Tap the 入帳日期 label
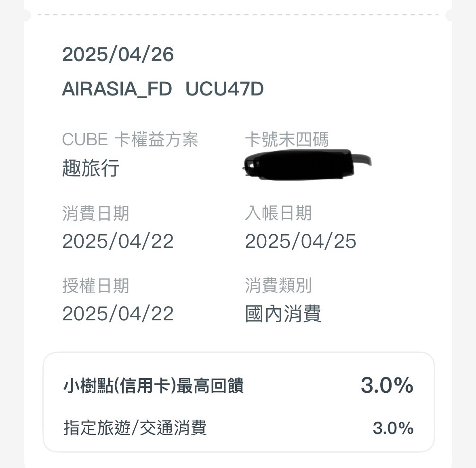Screen dimensions: 476x468 [x=278, y=213]
